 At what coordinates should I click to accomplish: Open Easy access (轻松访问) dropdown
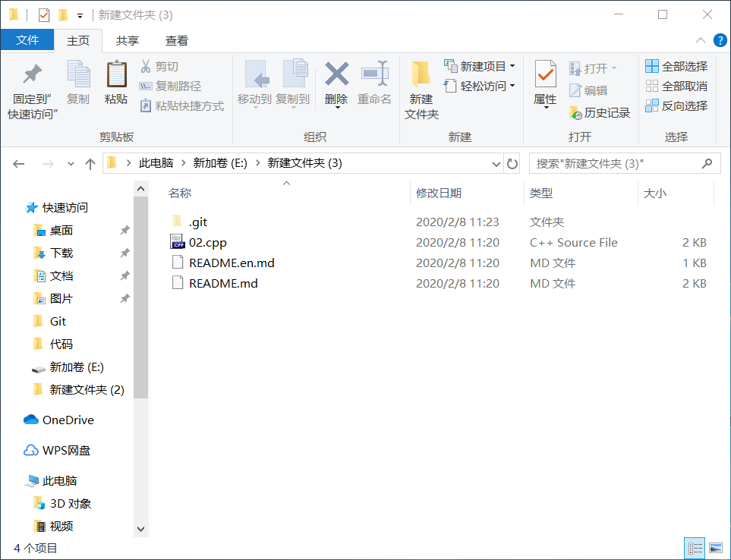(480, 87)
